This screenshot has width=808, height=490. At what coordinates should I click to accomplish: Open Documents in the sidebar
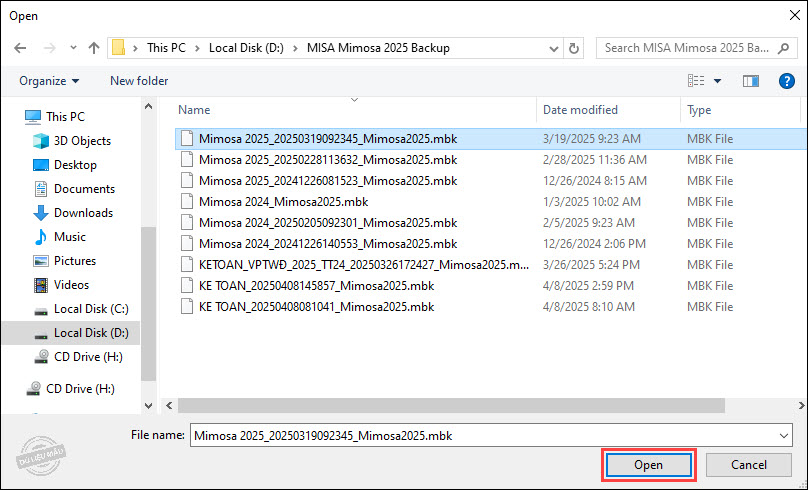pyautogui.click(x=84, y=189)
